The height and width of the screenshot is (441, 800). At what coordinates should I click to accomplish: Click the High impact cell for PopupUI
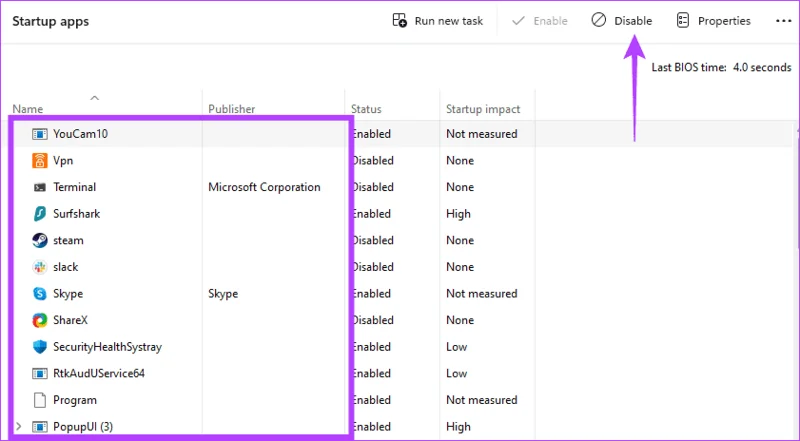[x=458, y=427]
